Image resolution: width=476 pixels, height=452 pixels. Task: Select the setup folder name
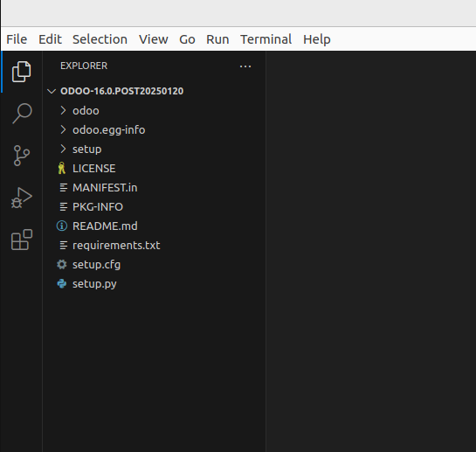coord(86,150)
